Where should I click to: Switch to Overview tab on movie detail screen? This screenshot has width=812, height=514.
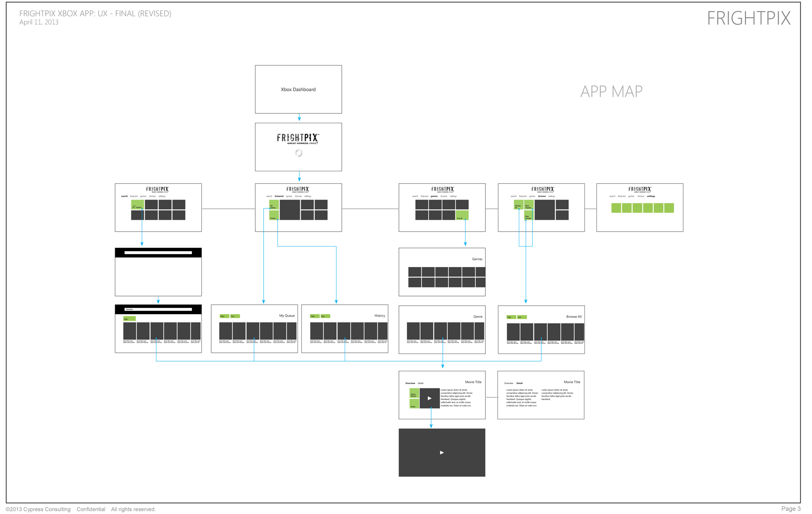(x=508, y=383)
